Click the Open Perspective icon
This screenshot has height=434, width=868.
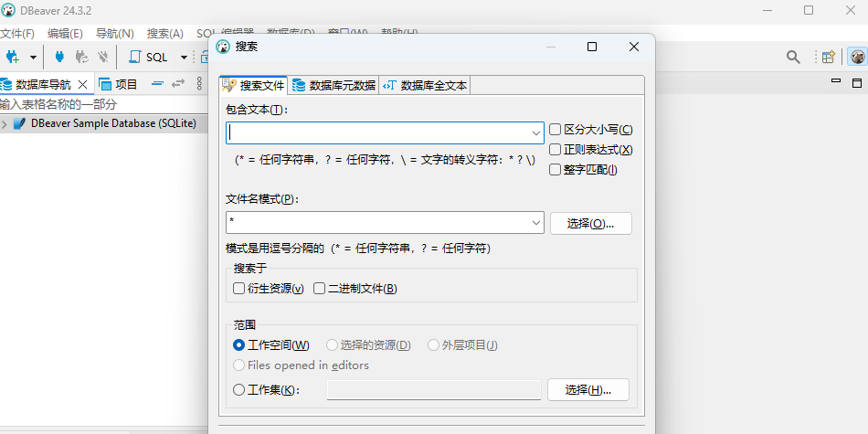click(828, 57)
